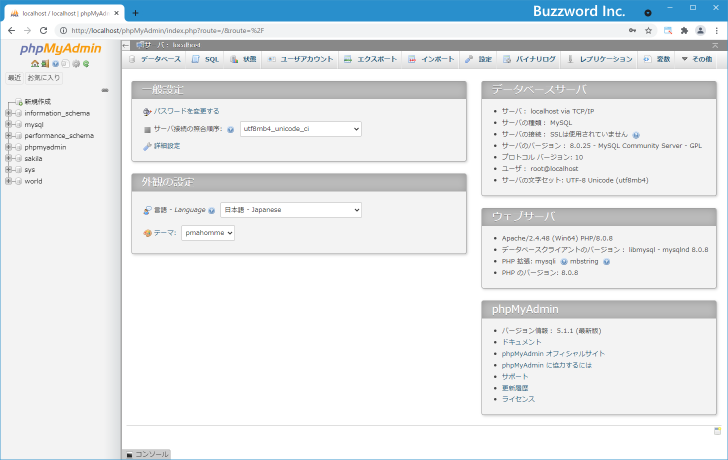Open theme dropdown showing pmahomme
This screenshot has height=460, width=728.
[x=208, y=233]
